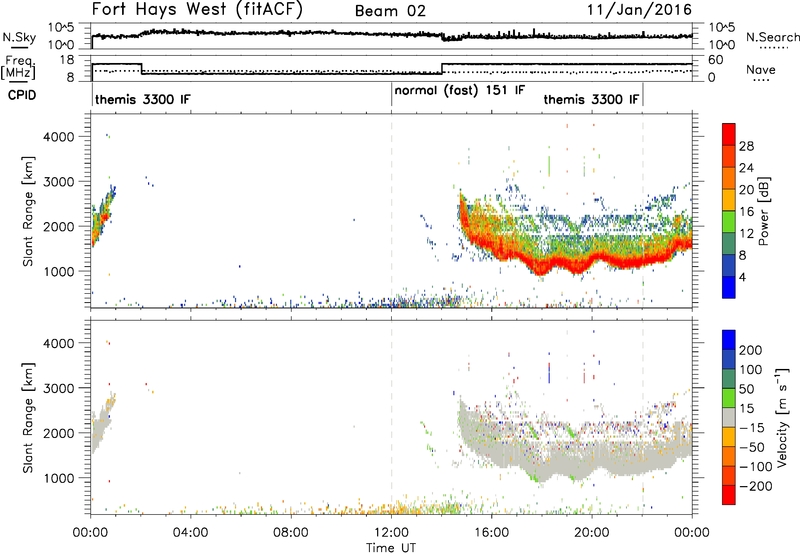Click the "Power [dB]" colorbar title
The height and width of the screenshot is (554, 800).
[x=763, y=211]
